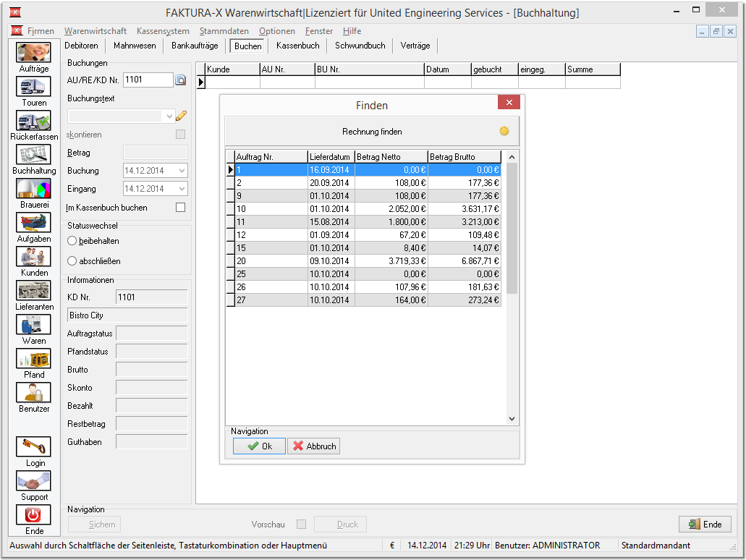
Task: Click the Finden list scrollbar thumb
Action: (x=512, y=229)
